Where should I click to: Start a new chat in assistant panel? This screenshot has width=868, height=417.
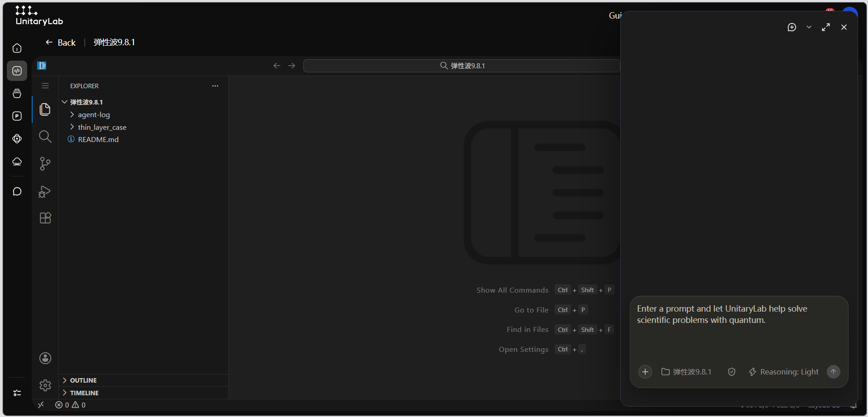[792, 27]
